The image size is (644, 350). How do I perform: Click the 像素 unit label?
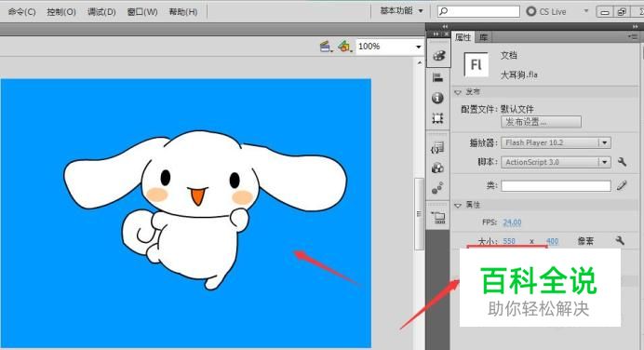coord(585,241)
